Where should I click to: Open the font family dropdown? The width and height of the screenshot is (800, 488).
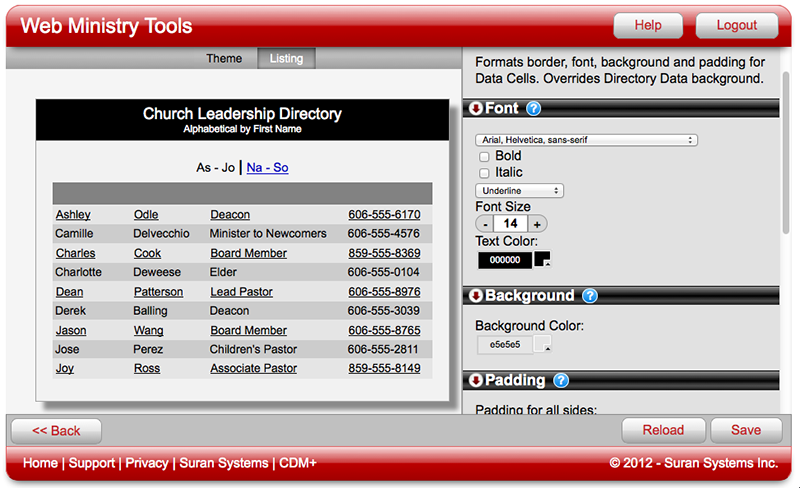coord(586,141)
